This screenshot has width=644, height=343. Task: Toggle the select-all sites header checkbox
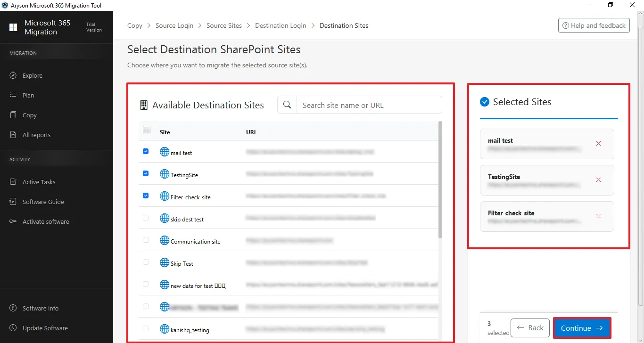(147, 130)
